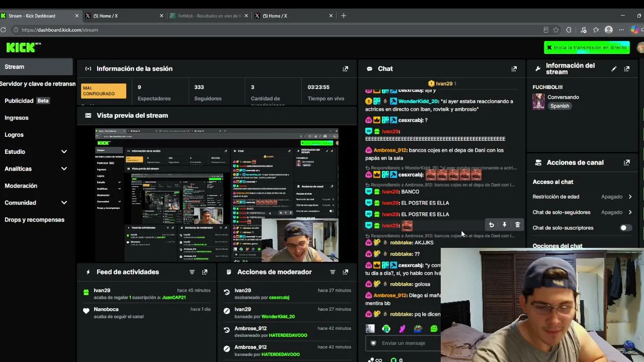Viewport: 644px width, 362px height.
Task: Click Inicia la transmisión en directo button
Action: 587,47
